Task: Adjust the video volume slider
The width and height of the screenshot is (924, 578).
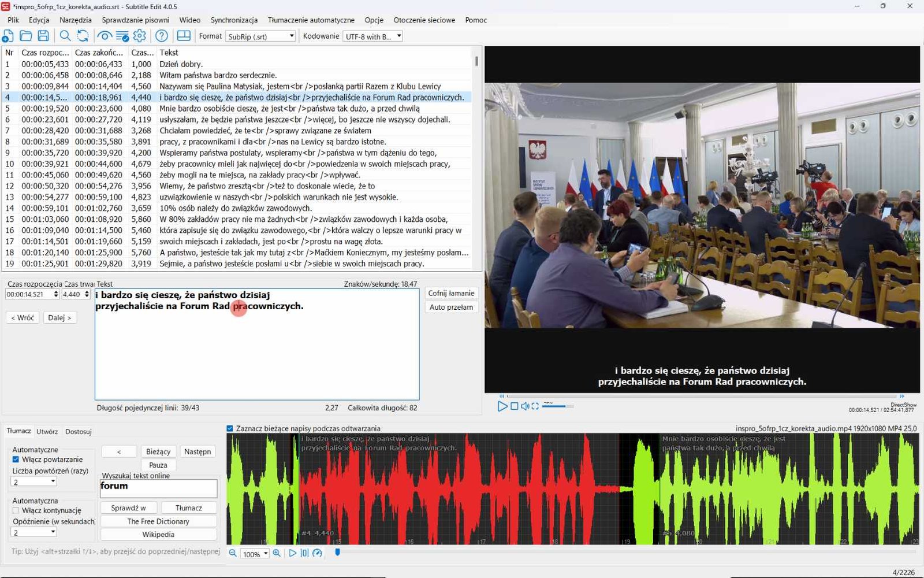Action: (x=557, y=406)
